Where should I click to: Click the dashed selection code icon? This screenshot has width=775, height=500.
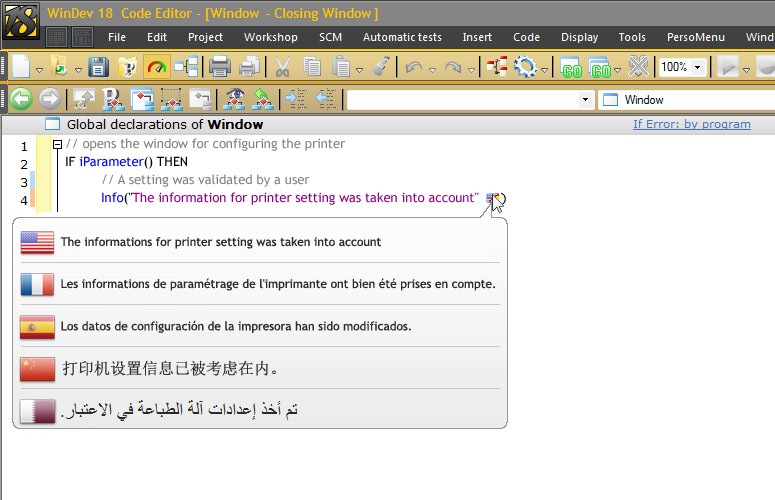click(x=171, y=99)
